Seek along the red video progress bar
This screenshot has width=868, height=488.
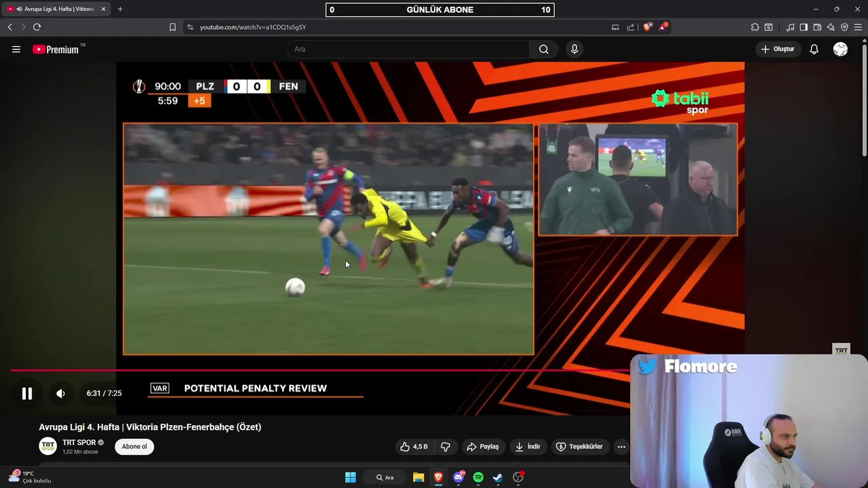[x=319, y=370]
